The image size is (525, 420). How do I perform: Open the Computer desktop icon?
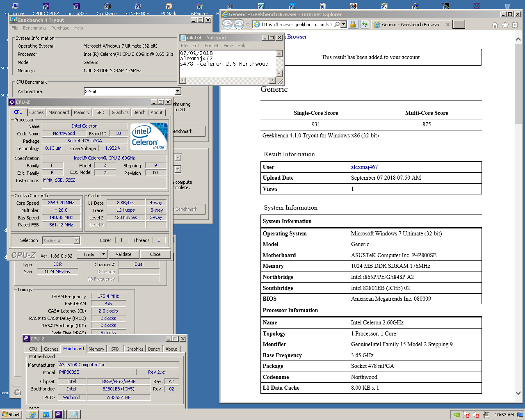(15, 9)
